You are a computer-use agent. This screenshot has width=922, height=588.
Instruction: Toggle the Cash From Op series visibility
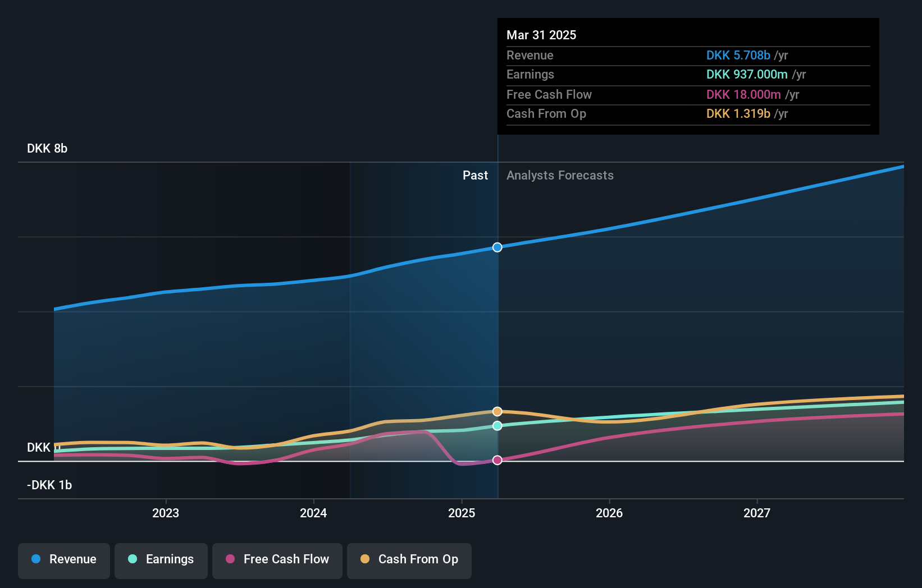click(409, 559)
